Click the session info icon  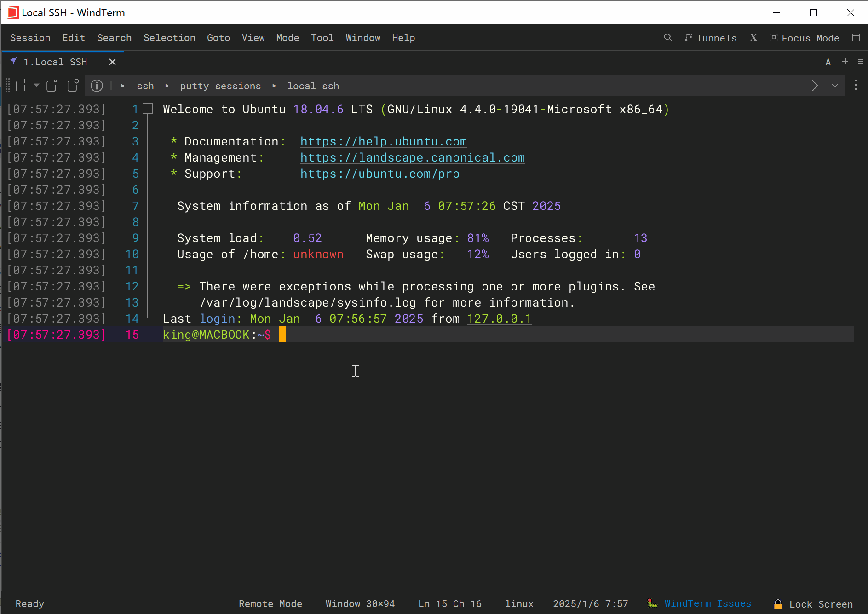(x=97, y=86)
